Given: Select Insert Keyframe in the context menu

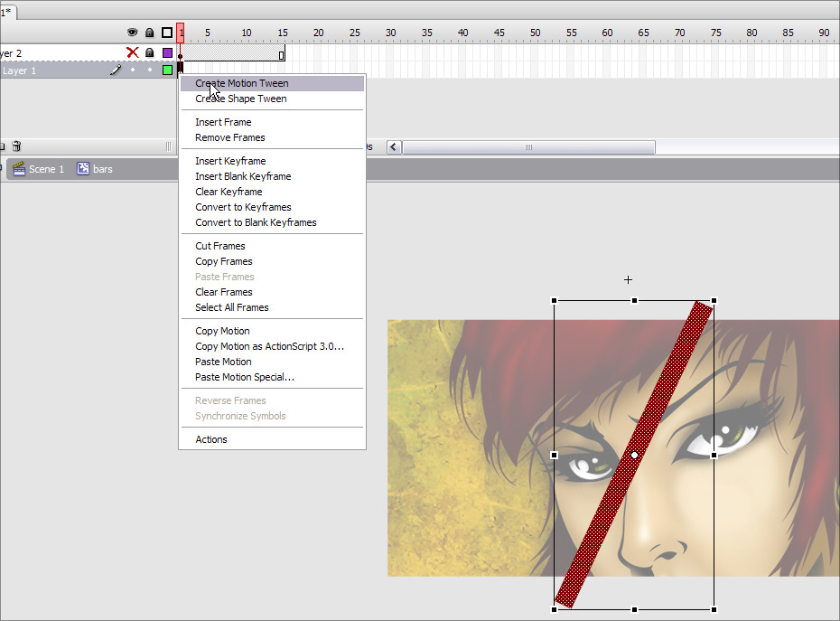Looking at the screenshot, I should click(230, 161).
